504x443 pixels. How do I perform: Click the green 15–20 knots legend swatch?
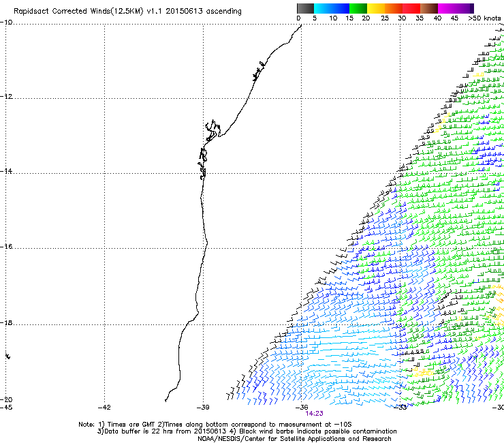[358, 8]
